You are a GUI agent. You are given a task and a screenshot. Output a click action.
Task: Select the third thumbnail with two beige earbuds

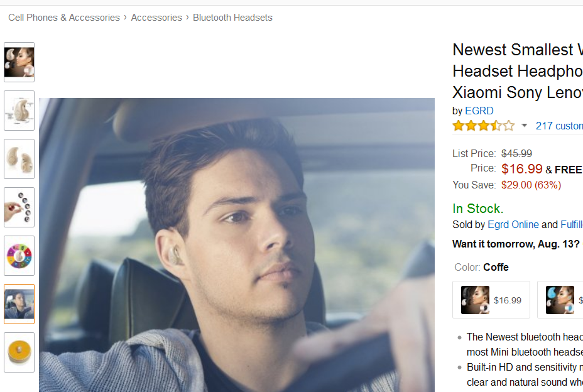[x=19, y=159]
